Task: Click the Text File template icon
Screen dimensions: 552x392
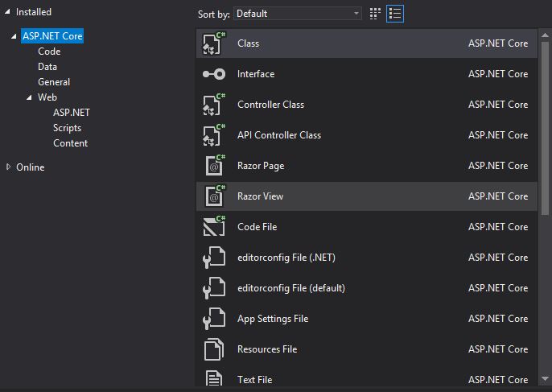Action: point(214,379)
